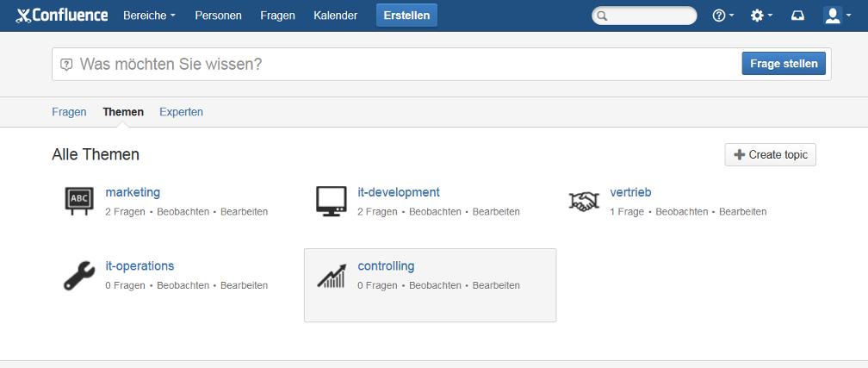Image resolution: width=868 pixels, height=368 pixels.
Task: Click the vertrieb handshake icon
Action: pyautogui.click(x=584, y=201)
